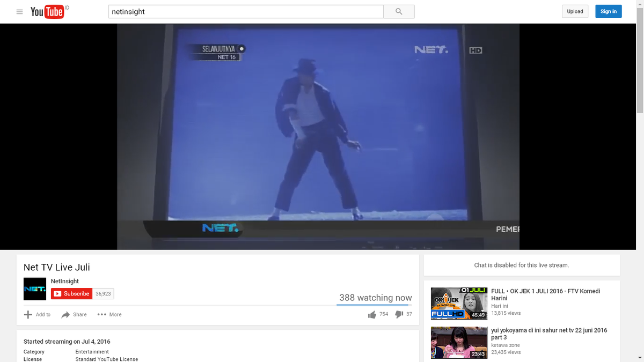Click the Net TV Live Juli title
The image size is (644, 362).
point(57,267)
